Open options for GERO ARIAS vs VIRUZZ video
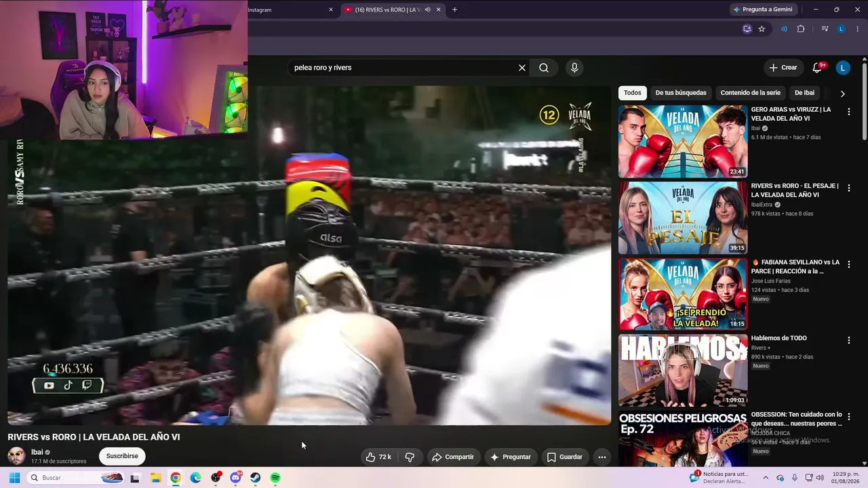868x488 pixels. [848, 112]
